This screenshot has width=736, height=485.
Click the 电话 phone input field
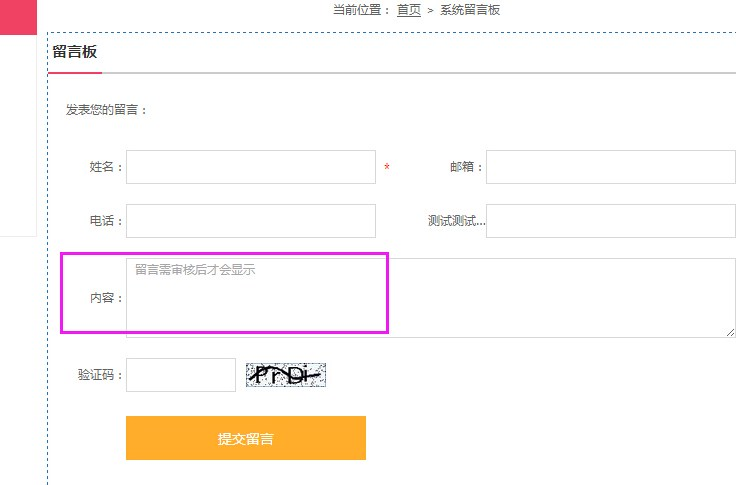251,221
